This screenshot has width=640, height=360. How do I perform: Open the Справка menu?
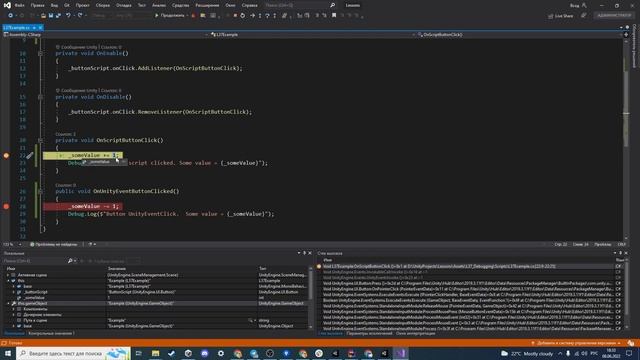pos(249,5)
